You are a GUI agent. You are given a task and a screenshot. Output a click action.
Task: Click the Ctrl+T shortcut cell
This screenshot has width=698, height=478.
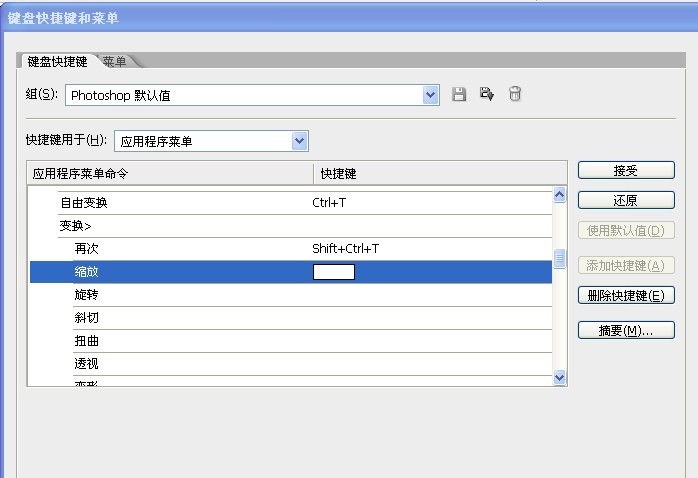click(329, 203)
